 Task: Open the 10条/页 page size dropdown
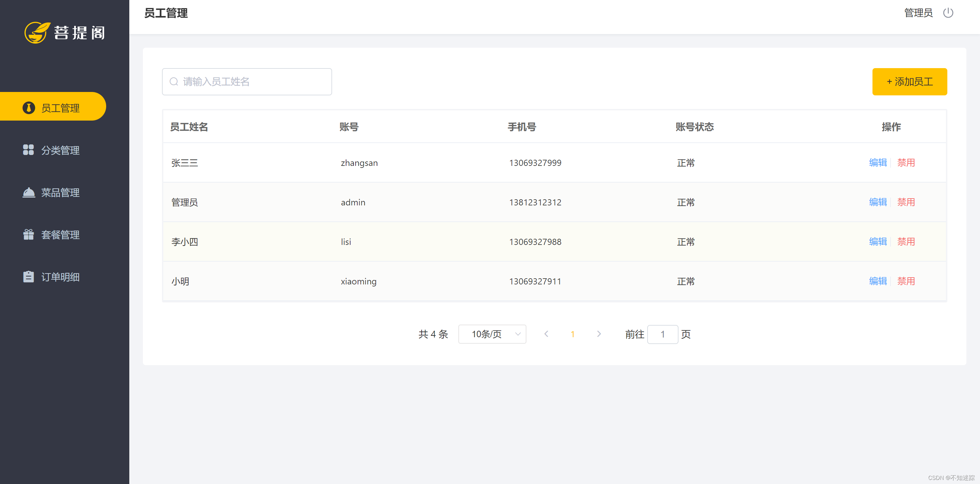coord(492,334)
